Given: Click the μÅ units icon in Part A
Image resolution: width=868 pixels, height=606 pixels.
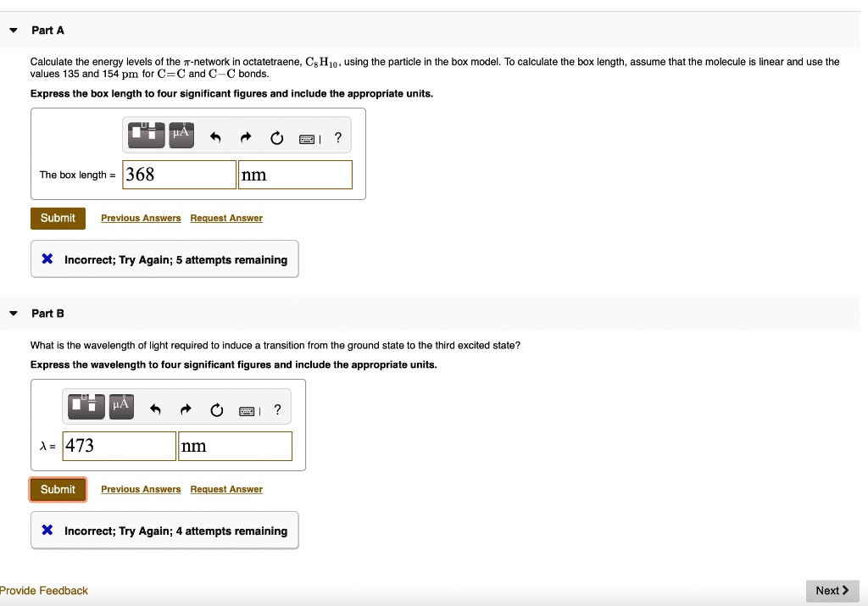Looking at the screenshot, I should tap(181, 135).
